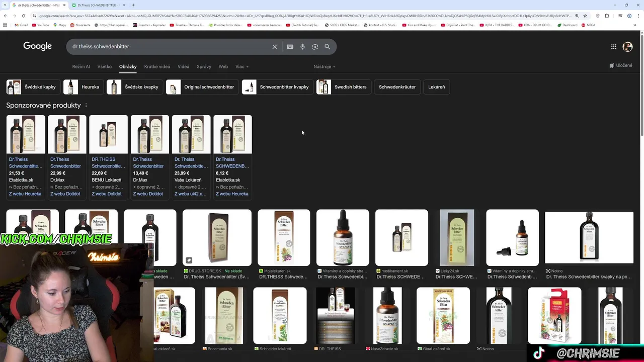The width and height of the screenshot is (644, 362).
Task: Open the Uložené saved items icon
Action: [x=621, y=65]
